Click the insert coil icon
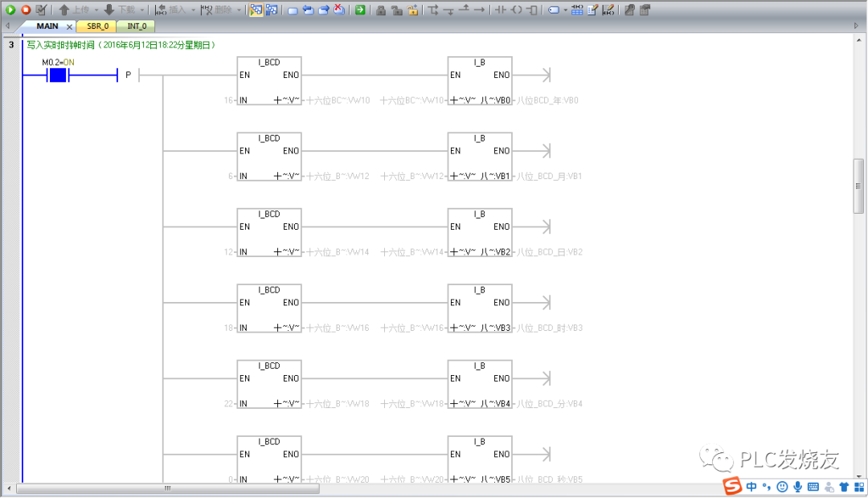This screenshot has width=868, height=498. pyautogui.click(x=517, y=10)
